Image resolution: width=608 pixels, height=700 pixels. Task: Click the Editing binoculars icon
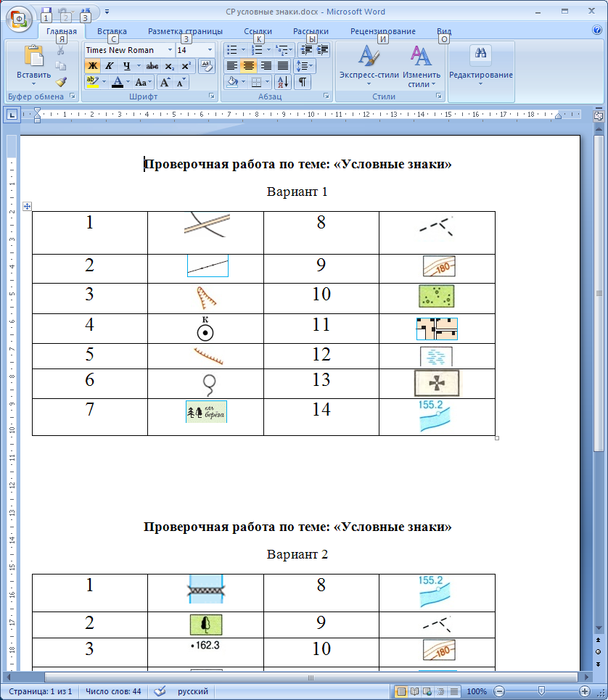pos(481,54)
